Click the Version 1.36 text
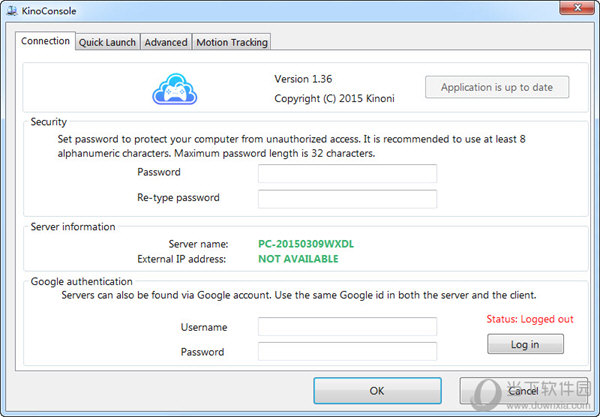The width and height of the screenshot is (600, 417). click(x=303, y=79)
